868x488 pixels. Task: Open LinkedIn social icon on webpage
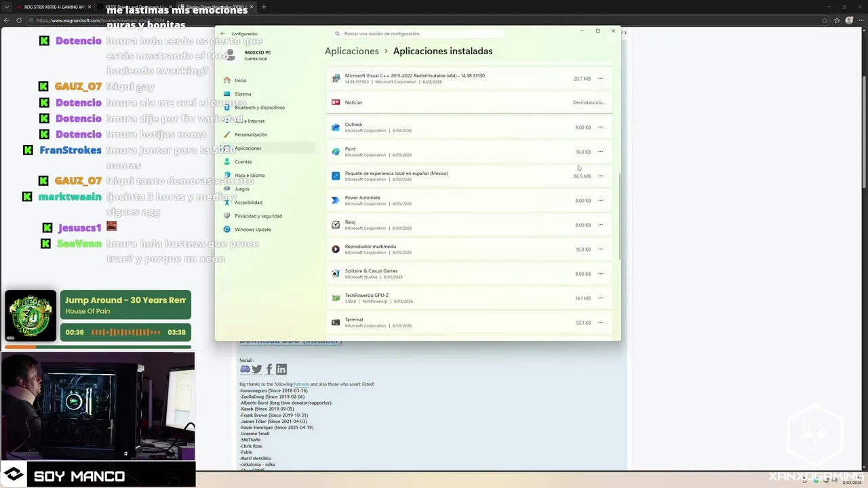pyautogui.click(x=281, y=369)
